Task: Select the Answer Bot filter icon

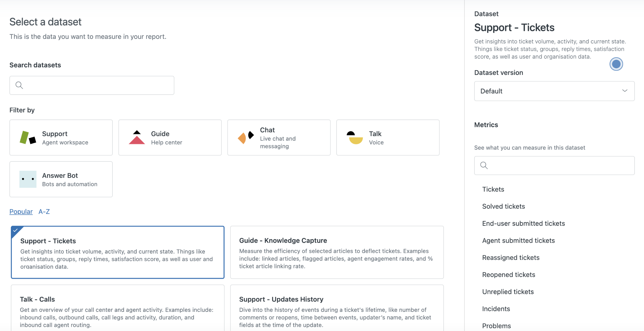Action: pyautogui.click(x=28, y=179)
